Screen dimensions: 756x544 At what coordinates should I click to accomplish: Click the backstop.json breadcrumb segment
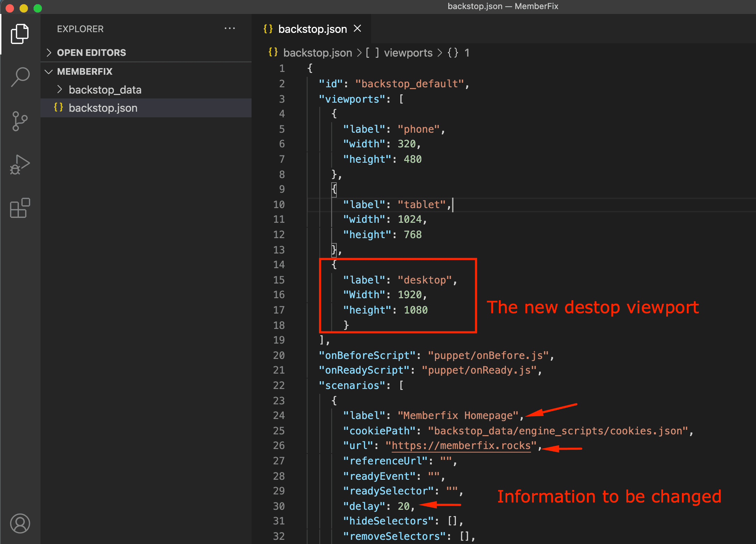pos(318,53)
